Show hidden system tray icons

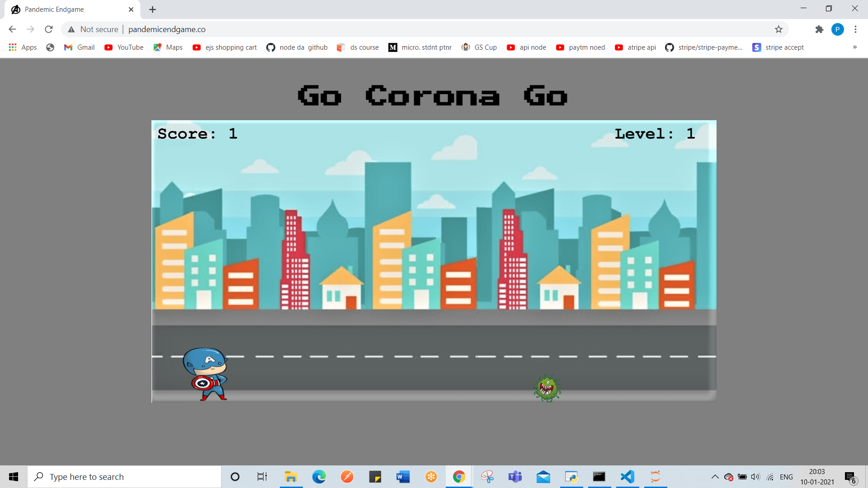715,477
